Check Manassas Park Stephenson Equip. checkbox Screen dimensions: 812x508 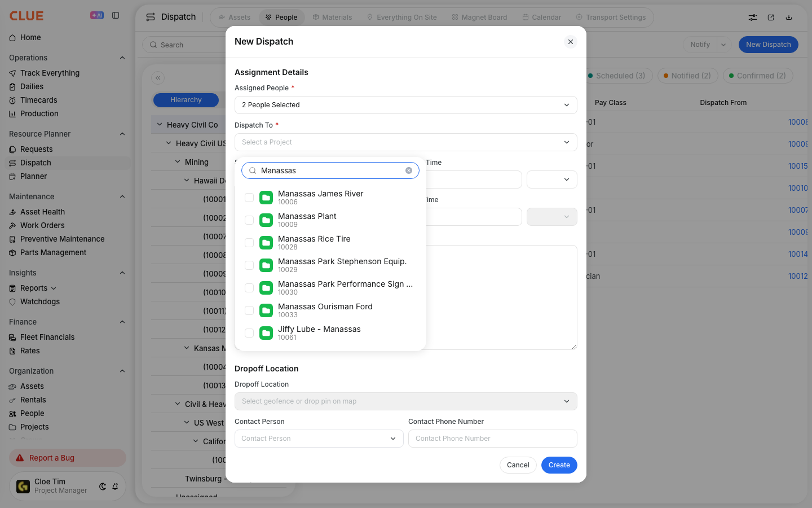pos(249,265)
